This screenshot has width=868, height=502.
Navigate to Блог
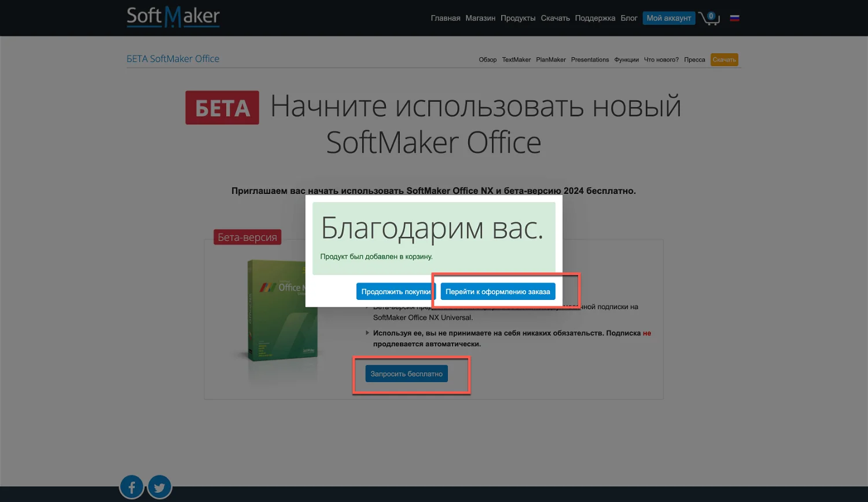pyautogui.click(x=629, y=18)
